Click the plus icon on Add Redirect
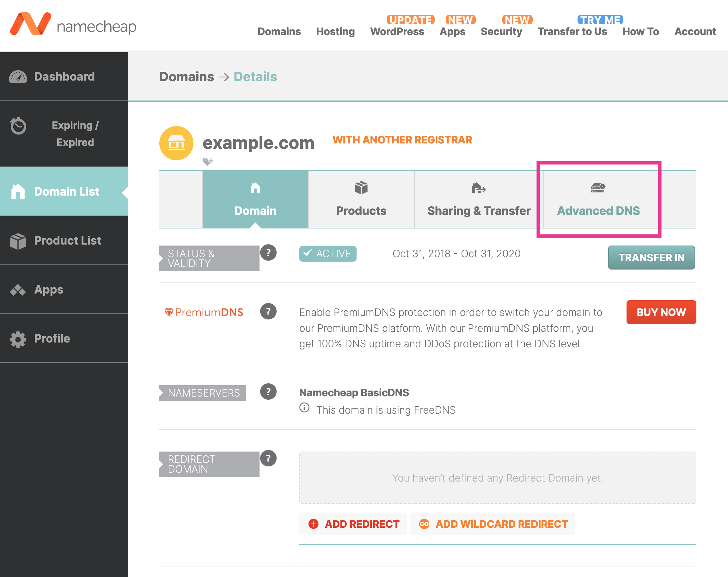 click(x=313, y=524)
